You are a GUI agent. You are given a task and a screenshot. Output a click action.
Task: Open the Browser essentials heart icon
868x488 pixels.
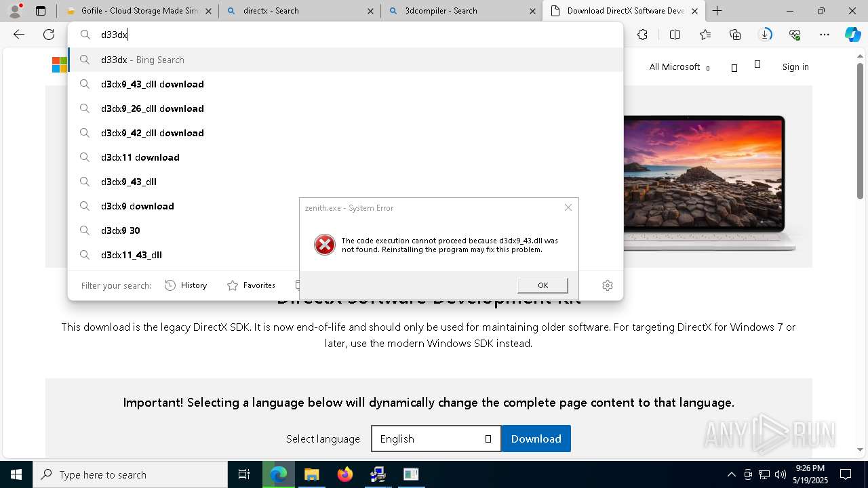(795, 35)
